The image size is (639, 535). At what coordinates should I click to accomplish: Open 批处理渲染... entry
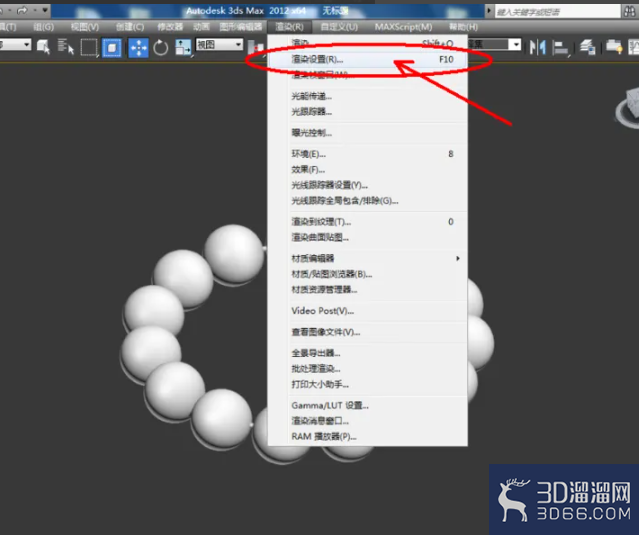tap(368, 369)
